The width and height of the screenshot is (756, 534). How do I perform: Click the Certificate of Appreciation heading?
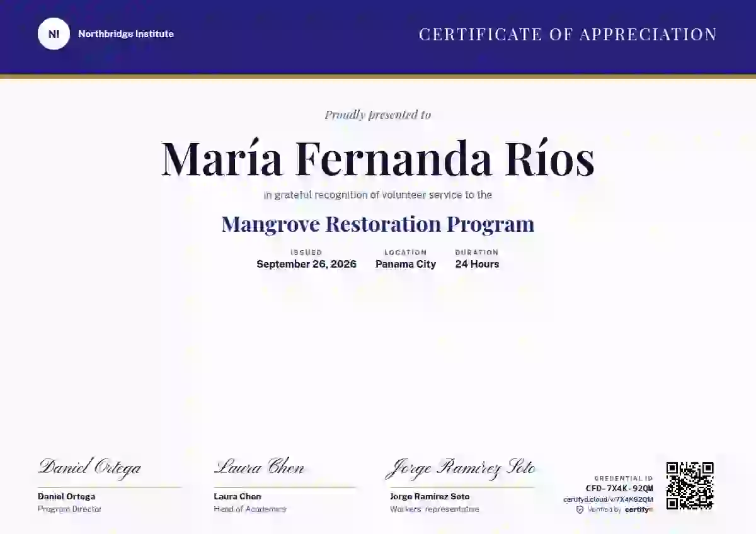[x=568, y=34]
